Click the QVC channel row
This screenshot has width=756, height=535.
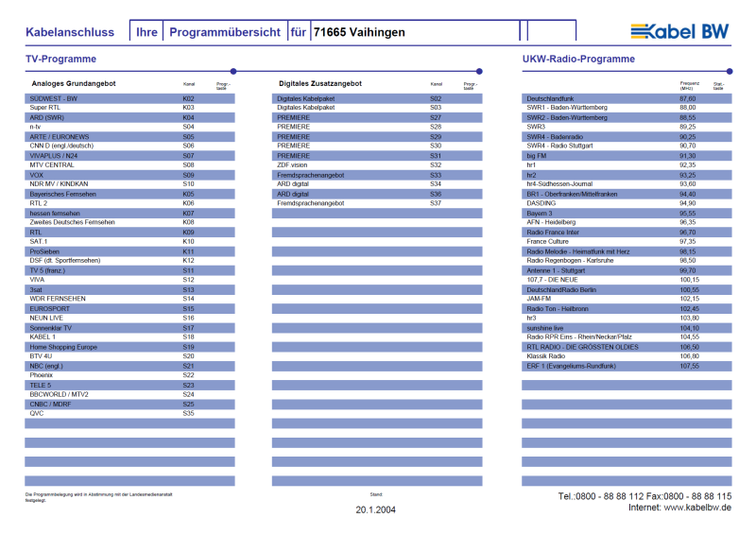pyautogui.click(x=129, y=413)
